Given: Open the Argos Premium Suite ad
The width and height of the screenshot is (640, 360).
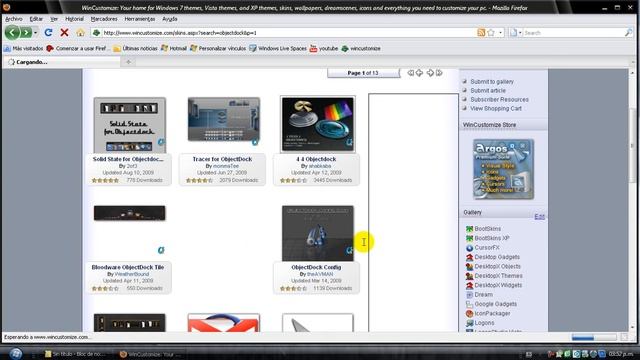Looking at the screenshot, I should [503, 169].
